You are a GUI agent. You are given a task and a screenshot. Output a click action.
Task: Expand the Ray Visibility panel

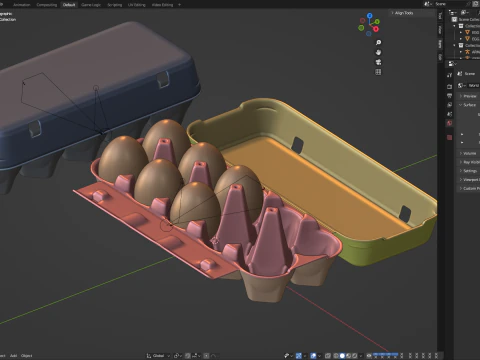tap(468, 162)
